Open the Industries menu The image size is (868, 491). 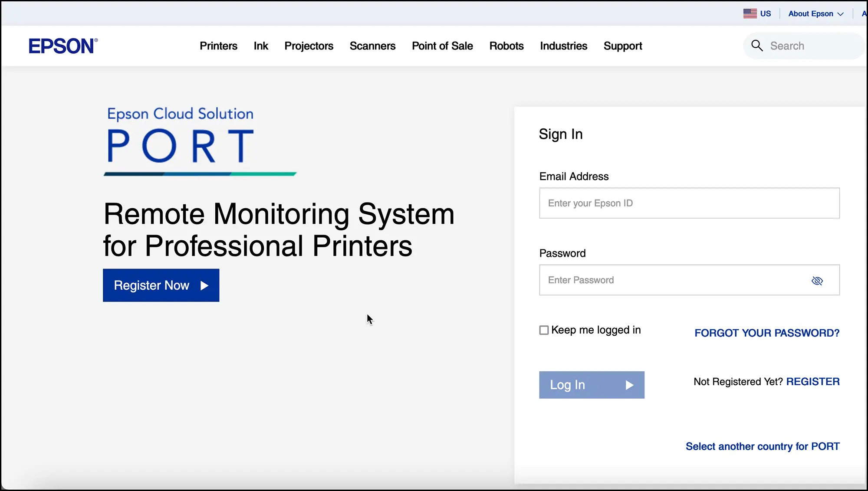[563, 46]
